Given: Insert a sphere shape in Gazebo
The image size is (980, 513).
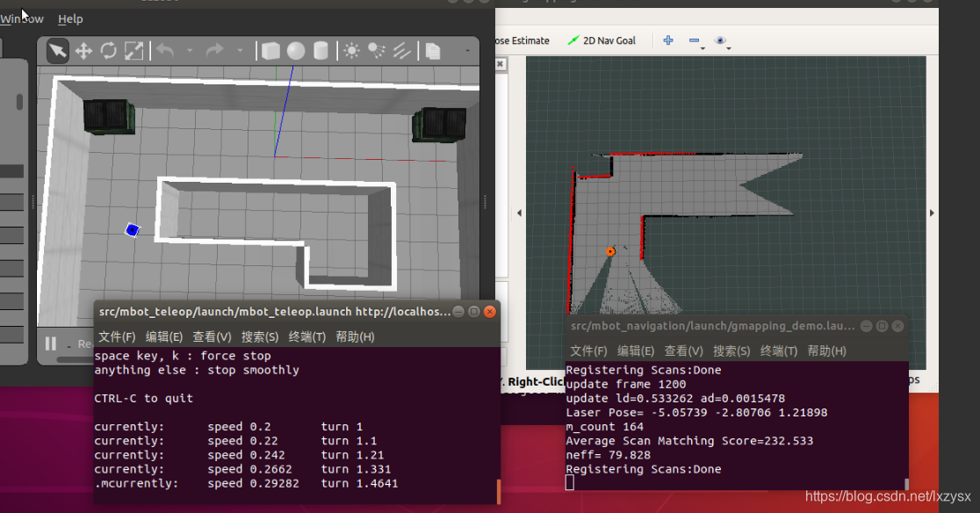Looking at the screenshot, I should (x=296, y=51).
